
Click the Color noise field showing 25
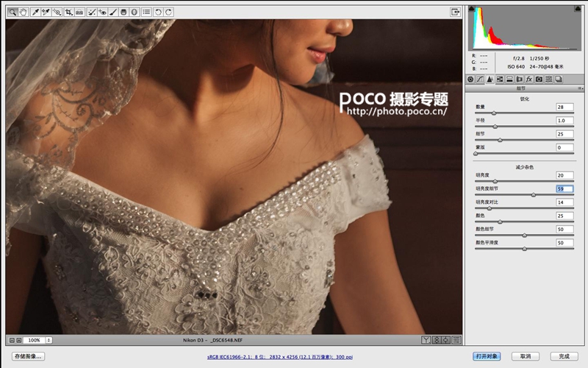[x=564, y=216]
